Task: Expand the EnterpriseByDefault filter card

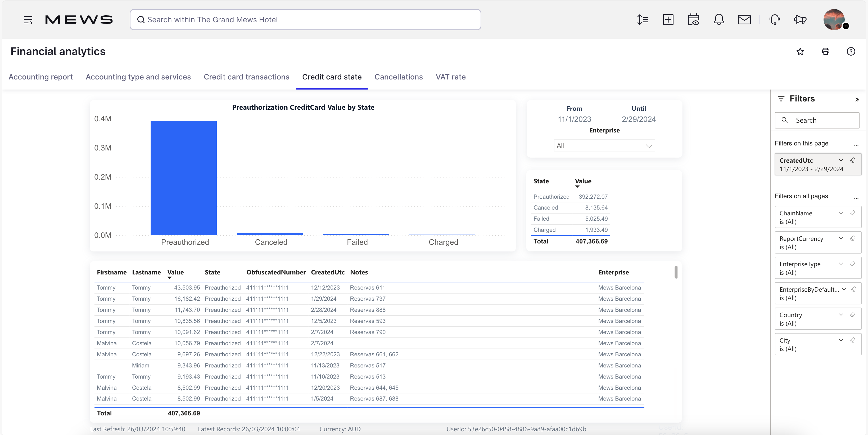Action: coord(844,289)
